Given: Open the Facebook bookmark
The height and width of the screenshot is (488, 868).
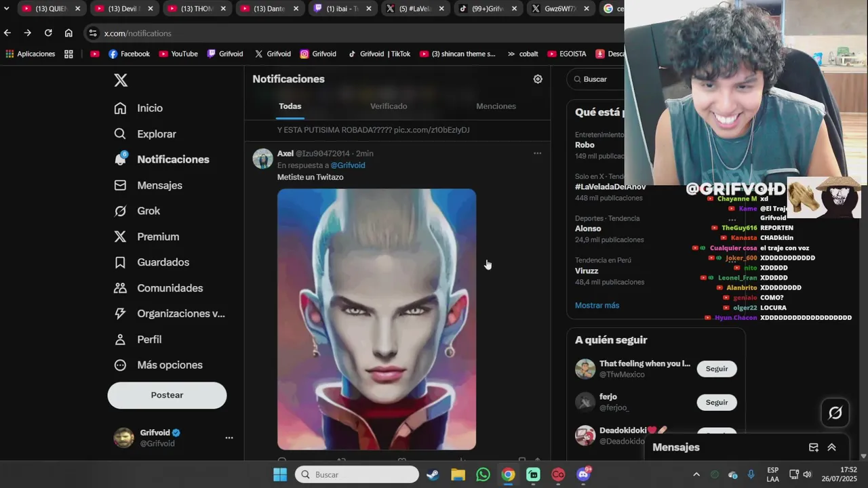Looking at the screenshot, I should coord(129,54).
